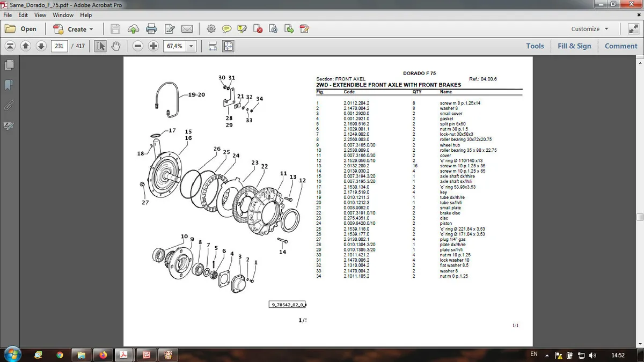The image size is (644, 362).
Task: Click the part name 'lock washer 10'
Action: 453,260
